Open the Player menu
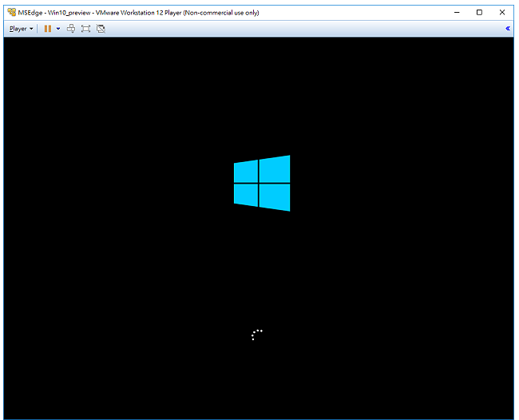Image resolution: width=519 pixels, height=420 pixels. (x=22, y=29)
